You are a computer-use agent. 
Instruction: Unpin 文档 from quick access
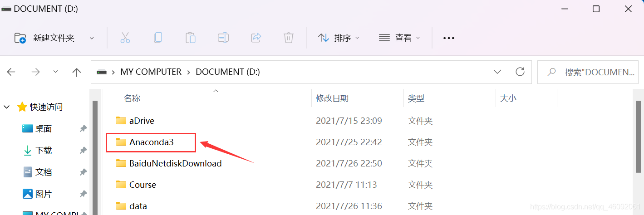click(x=83, y=172)
